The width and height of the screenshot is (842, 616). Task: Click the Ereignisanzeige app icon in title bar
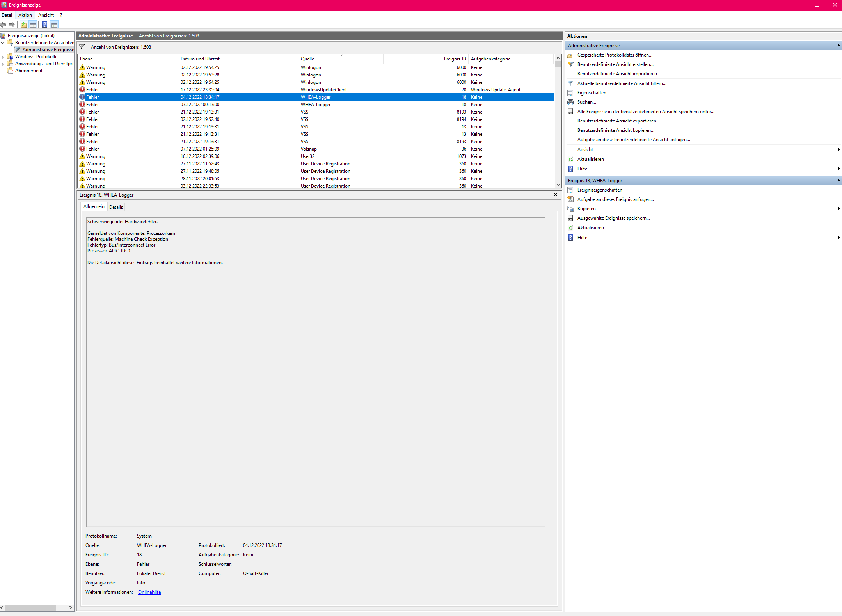[4, 5]
